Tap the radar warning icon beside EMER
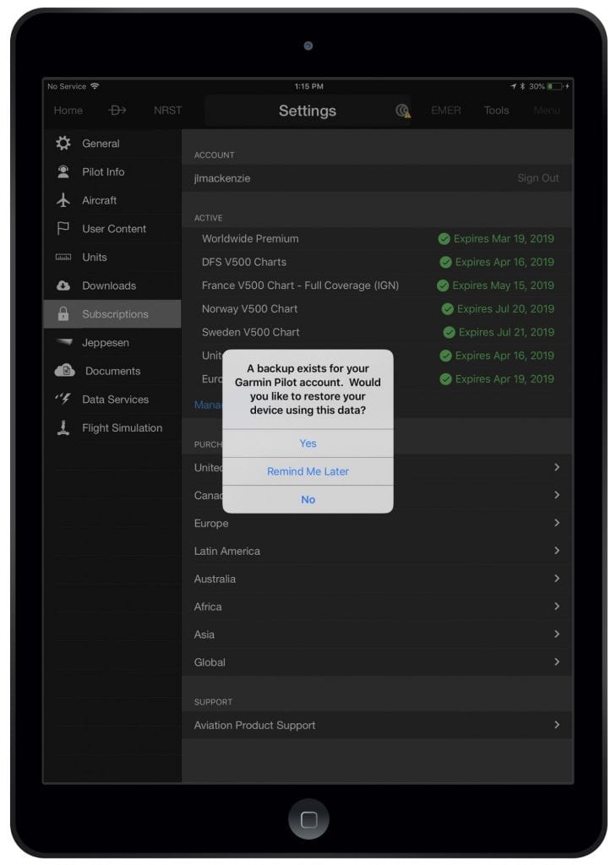Image resolution: width=616 pixels, height=865 pixels. coord(403,111)
